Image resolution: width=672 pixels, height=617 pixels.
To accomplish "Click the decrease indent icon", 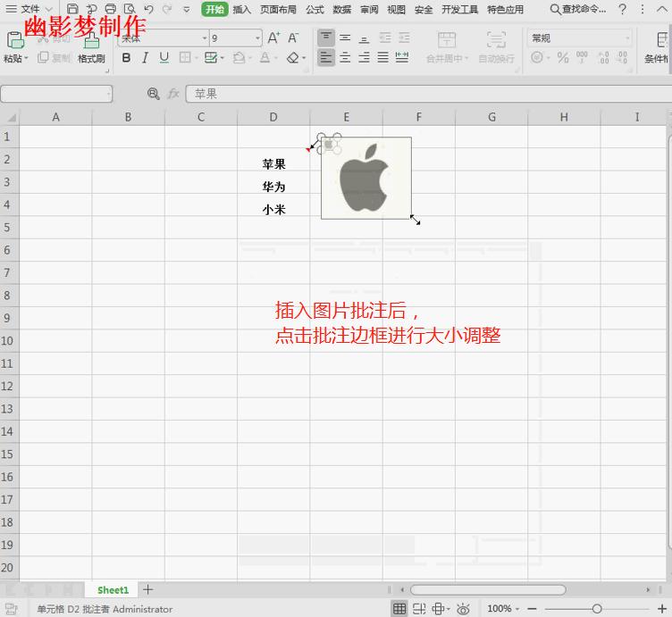I will 385,38.
